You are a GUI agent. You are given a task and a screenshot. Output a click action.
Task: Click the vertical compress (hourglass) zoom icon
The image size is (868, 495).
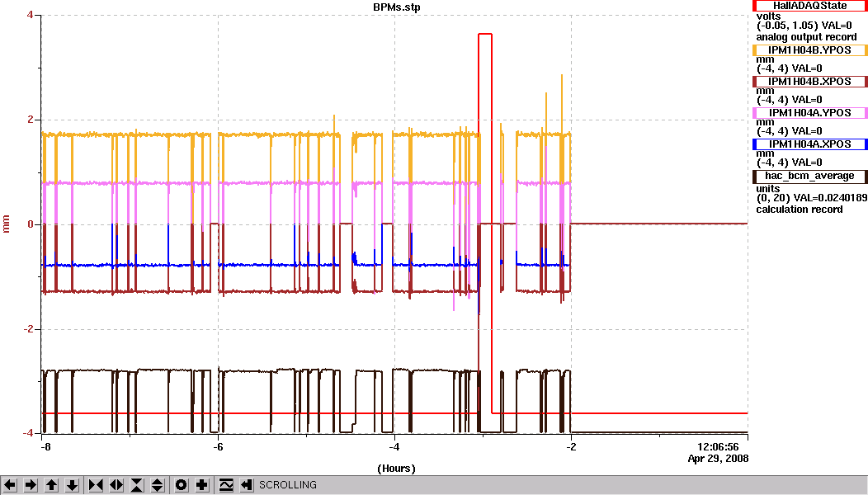(137, 485)
